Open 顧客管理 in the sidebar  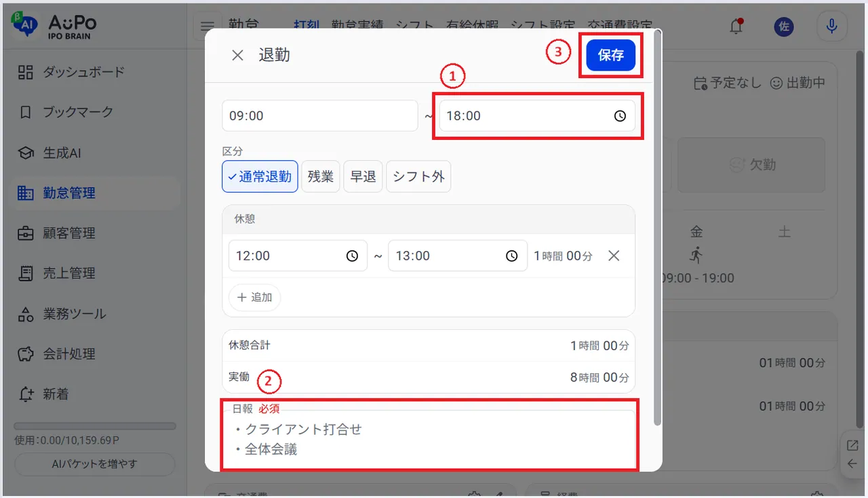pyautogui.click(x=94, y=233)
